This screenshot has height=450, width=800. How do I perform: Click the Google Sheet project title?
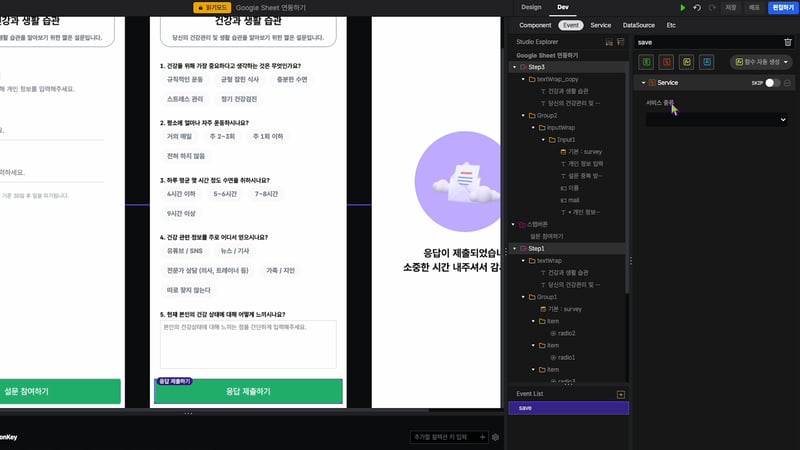[x=270, y=8]
